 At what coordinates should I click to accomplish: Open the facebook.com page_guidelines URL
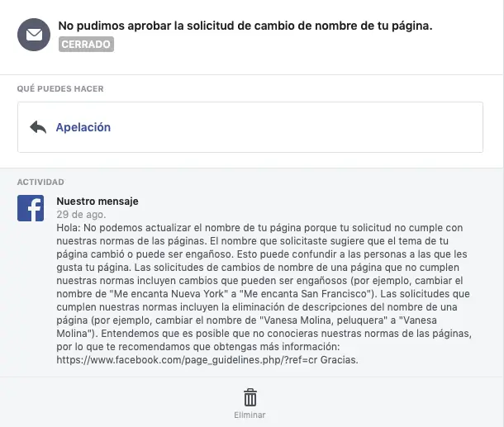tap(187, 360)
